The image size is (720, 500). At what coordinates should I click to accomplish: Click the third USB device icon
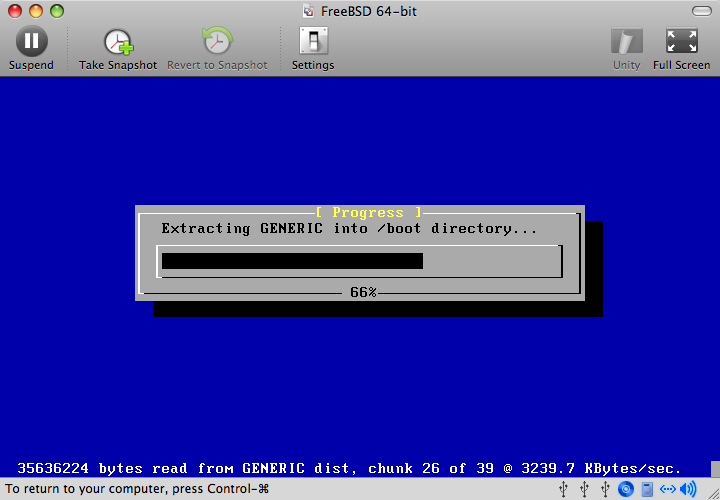point(605,489)
